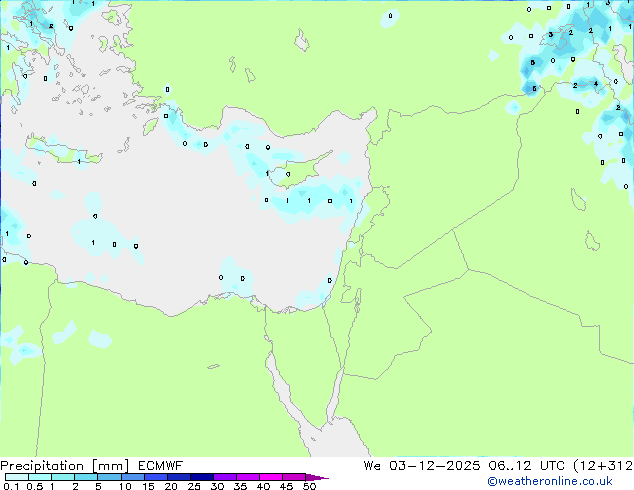634x490 pixels.
Task: Pick the 45–50 mm legend swatch
Action: (294, 477)
